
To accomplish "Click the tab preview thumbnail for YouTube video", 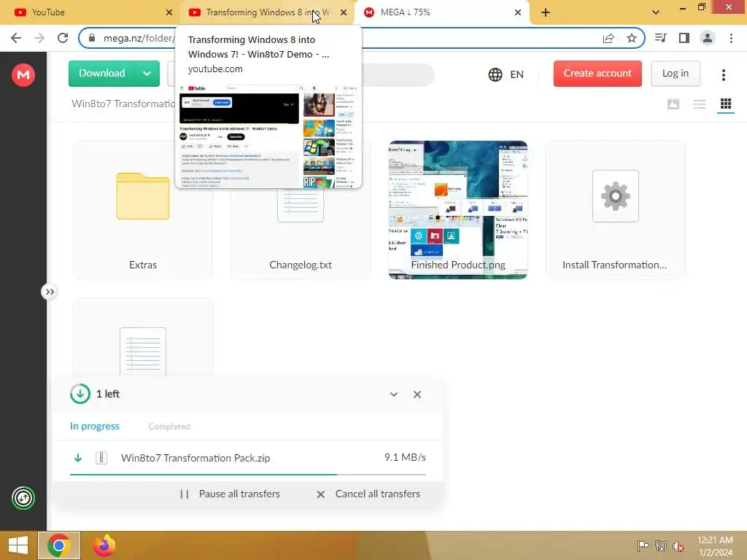I will click(x=268, y=136).
